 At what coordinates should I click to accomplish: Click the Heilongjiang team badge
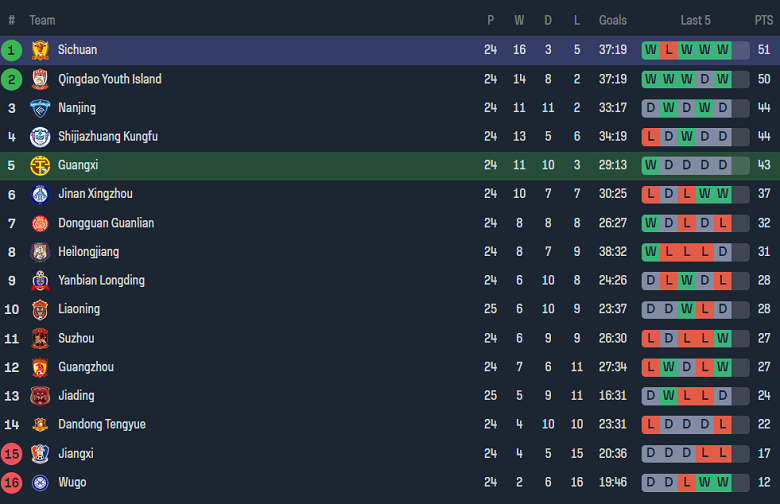[x=40, y=252]
